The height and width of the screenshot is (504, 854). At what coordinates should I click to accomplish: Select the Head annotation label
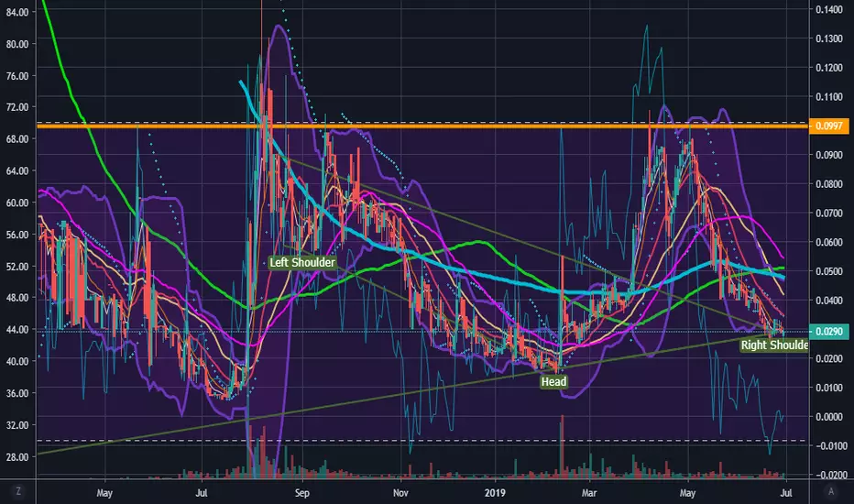pyautogui.click(x=553, y=381)
